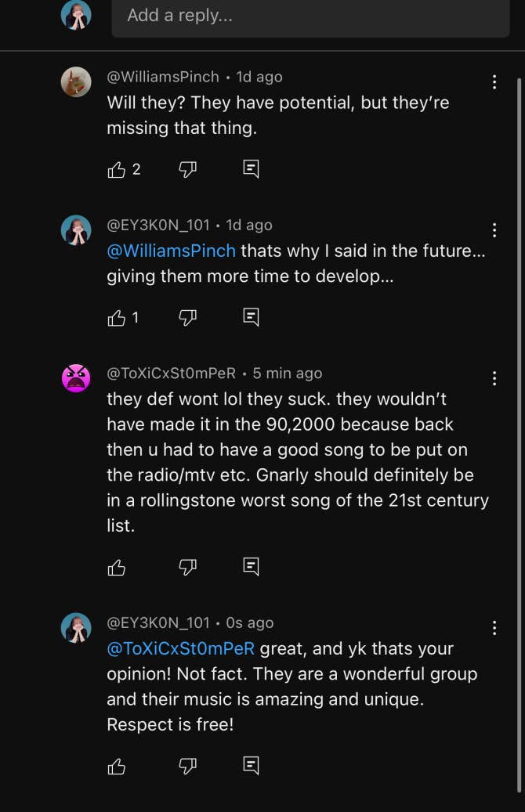Dislike the WilliamsPinch comment
Image resolution: width=525 pixels, height=812 pixels.
click(187, 169)
